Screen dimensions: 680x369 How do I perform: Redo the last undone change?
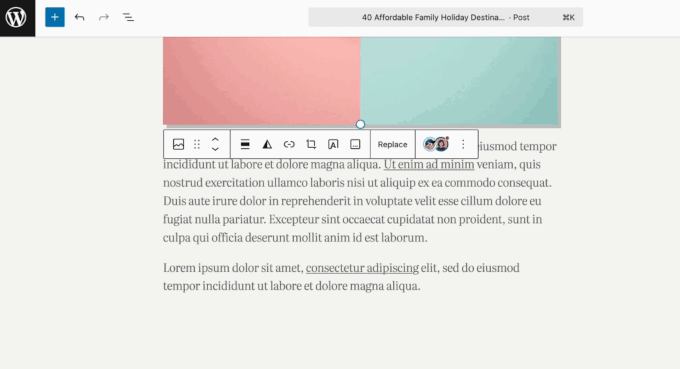104,17
